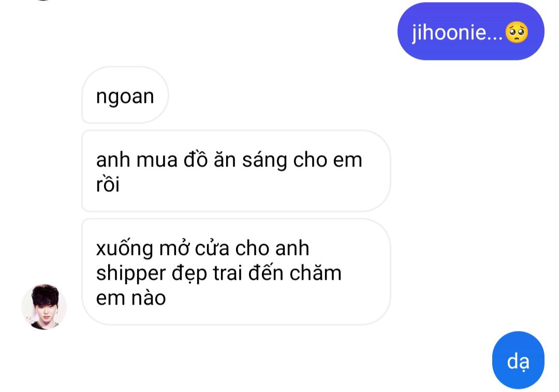Screen dimensions: 559x392
Task: Click the word "chăm" in the received message
Action: click(316, 273)
